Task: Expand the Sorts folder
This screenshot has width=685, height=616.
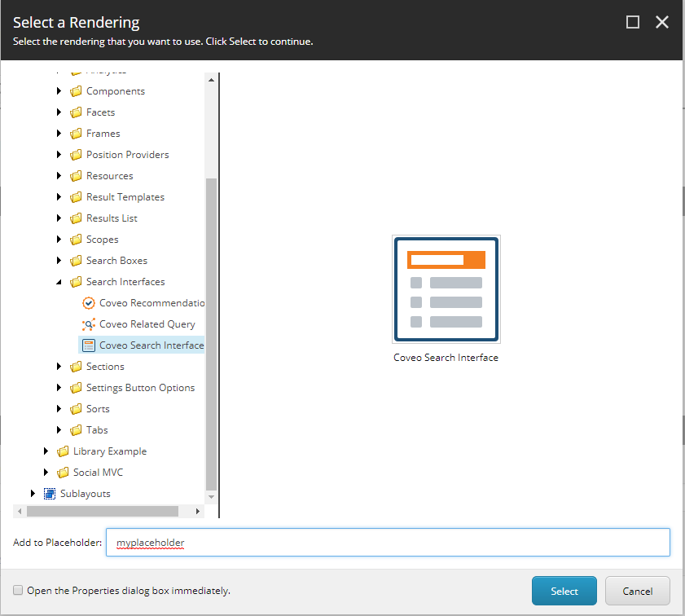Action: pyautogui.click(x=57, y=408)
